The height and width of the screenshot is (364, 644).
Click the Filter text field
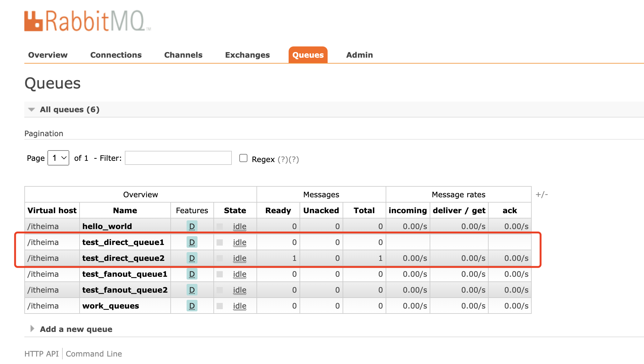(178, 158)
